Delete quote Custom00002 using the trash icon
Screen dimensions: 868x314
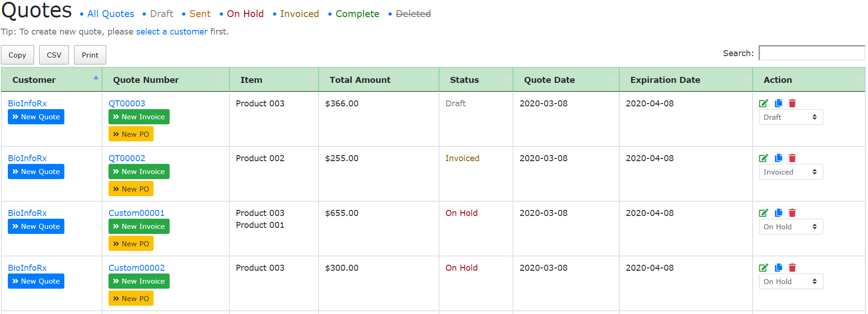pos(792,268)
